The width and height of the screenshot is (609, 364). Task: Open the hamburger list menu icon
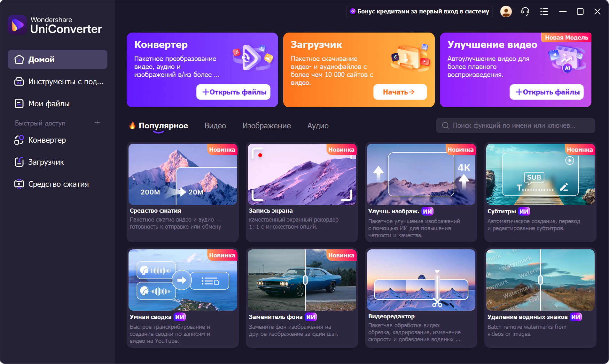point(544,12)
